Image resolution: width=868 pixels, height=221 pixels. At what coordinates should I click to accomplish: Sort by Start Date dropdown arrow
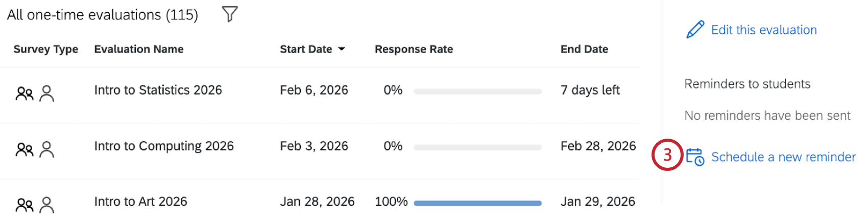(342, 49)
